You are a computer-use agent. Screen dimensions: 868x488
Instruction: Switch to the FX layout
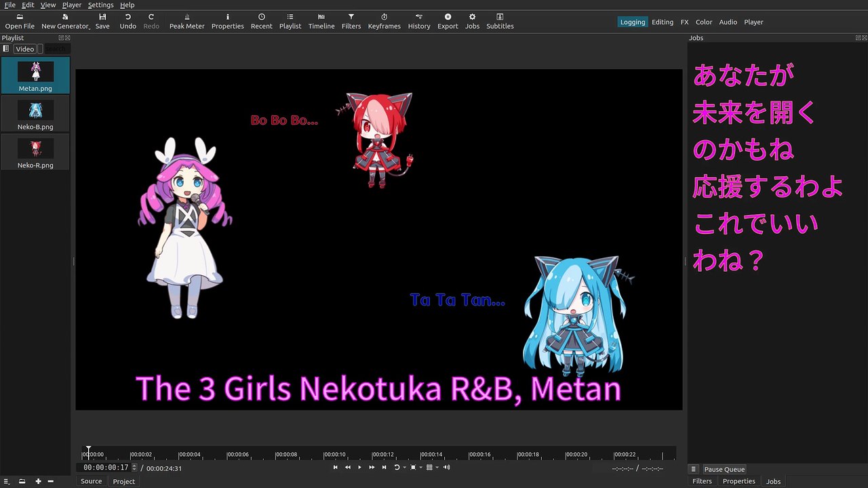click(x=685, y=22)
